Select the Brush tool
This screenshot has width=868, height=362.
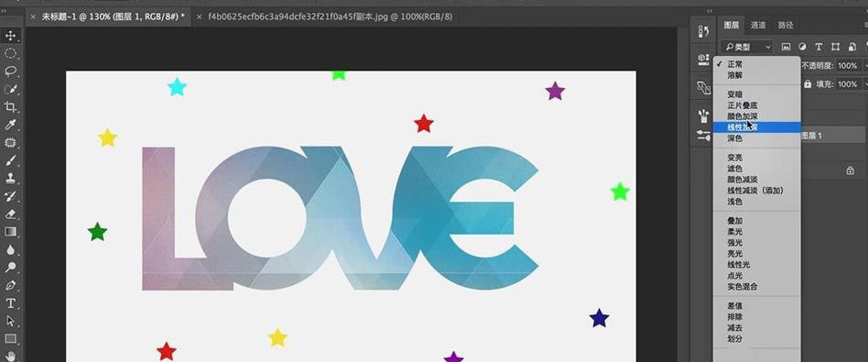(10, 160)
